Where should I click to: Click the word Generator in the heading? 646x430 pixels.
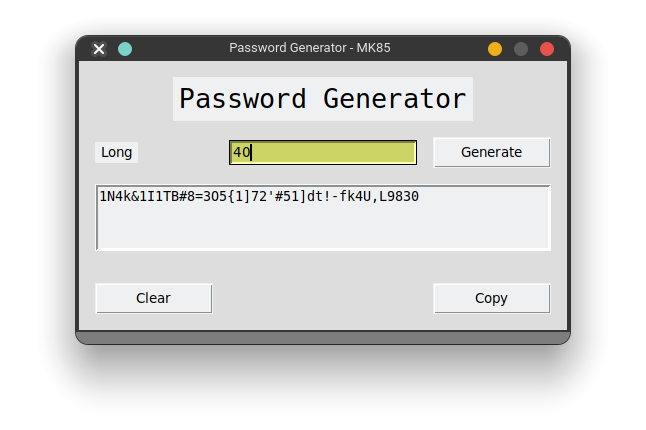point(394,99)
